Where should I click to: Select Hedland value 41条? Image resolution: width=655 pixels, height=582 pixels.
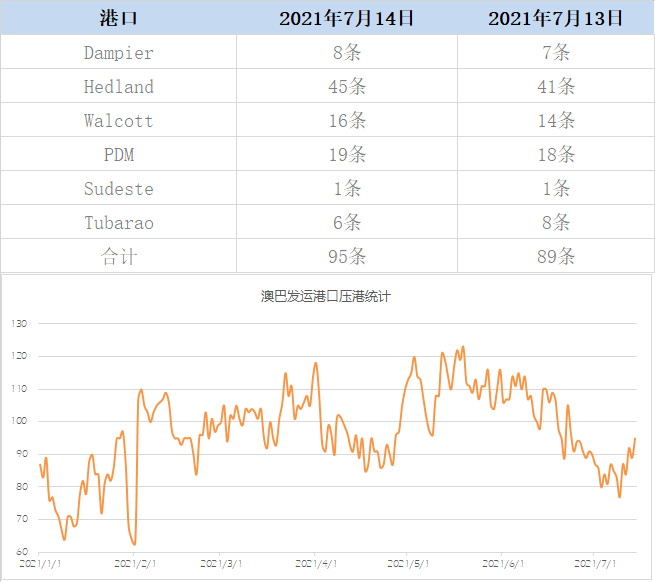[556, 86]
